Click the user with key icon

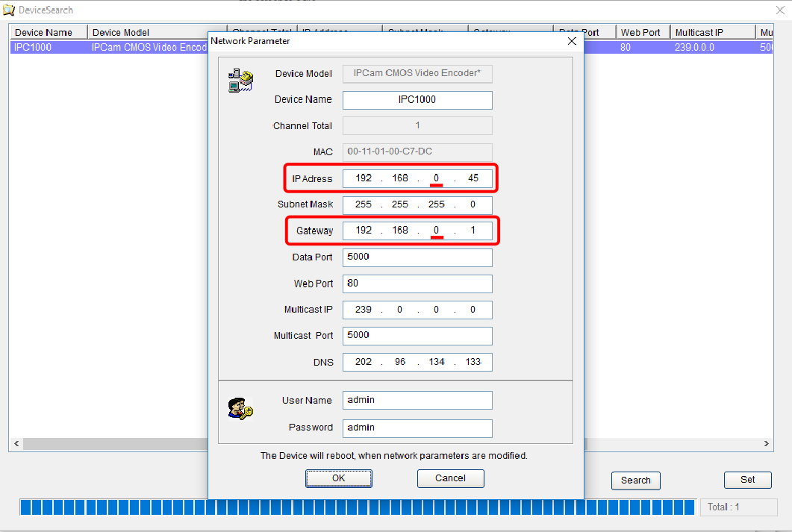coord(240,407)
